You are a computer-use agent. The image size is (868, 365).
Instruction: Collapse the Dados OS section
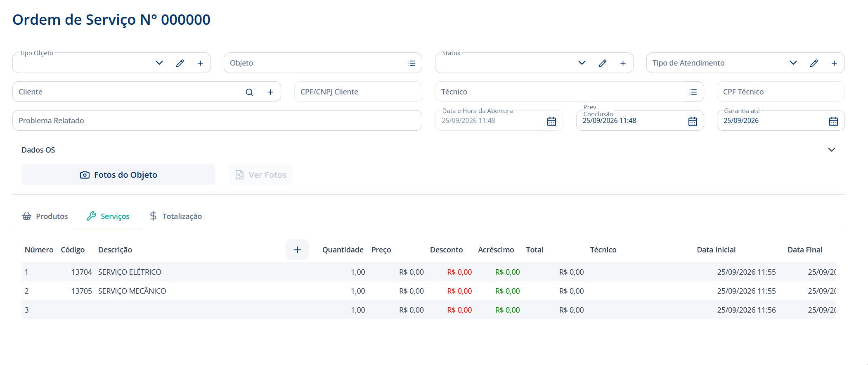(x=832, y=150)
